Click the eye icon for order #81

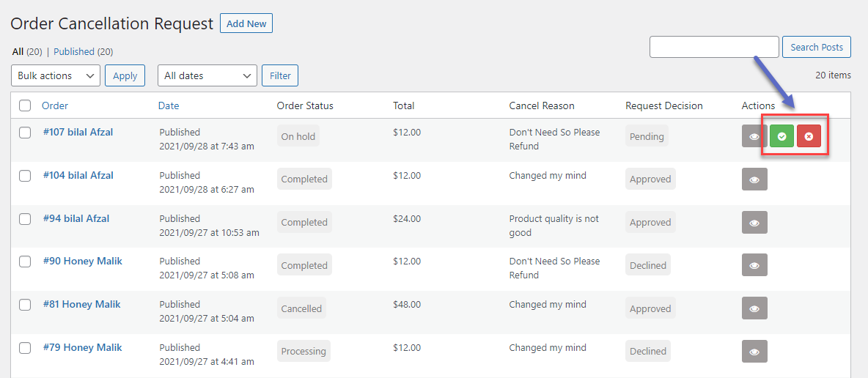click(754, 308)
